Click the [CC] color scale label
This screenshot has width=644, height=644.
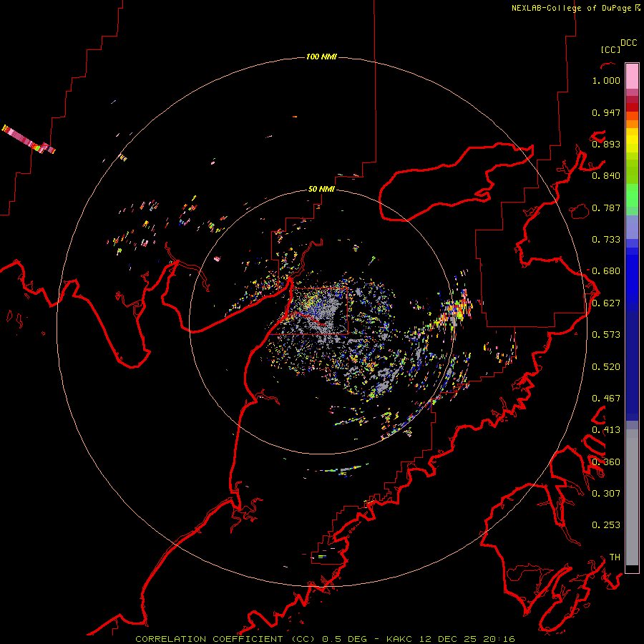(x=611, y=49)
